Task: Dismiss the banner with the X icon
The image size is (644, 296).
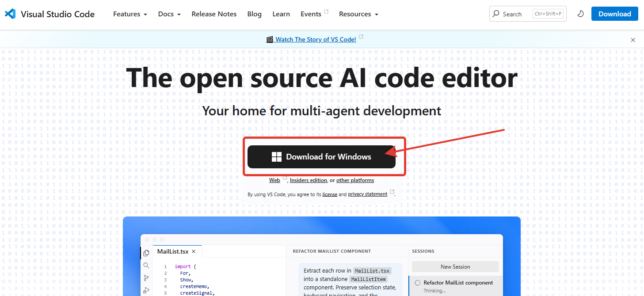Action: click(633, 40)
